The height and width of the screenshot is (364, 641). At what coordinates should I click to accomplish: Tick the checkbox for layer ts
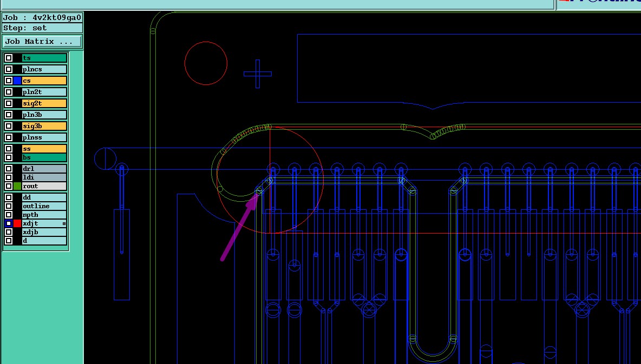tap(9, 58)
